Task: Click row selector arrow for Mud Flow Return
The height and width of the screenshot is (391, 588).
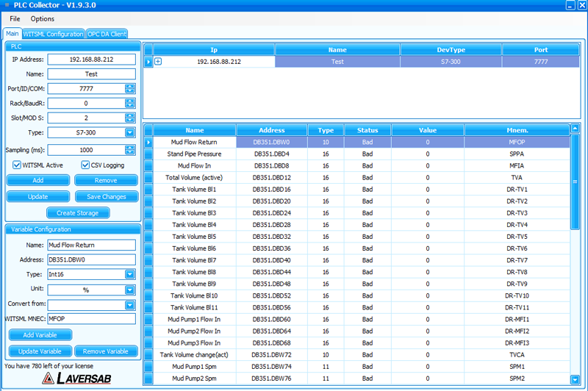Action: click(x=148, y=142)
